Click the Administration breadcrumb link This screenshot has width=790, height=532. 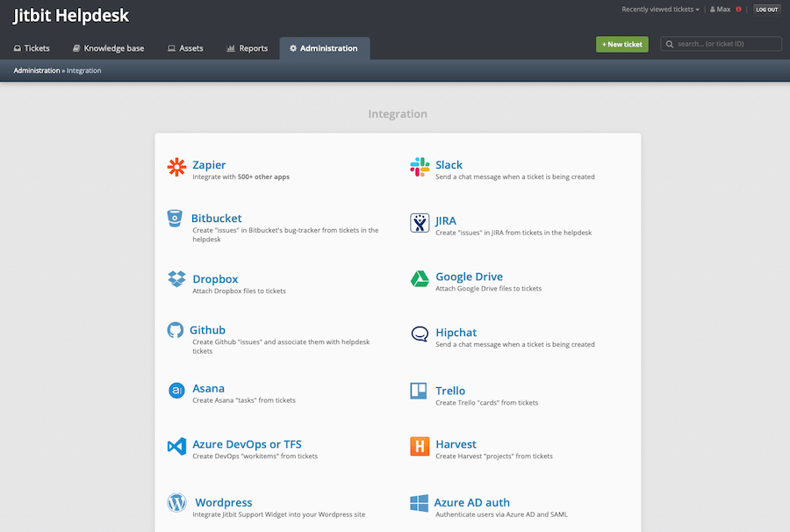[37, 70]
